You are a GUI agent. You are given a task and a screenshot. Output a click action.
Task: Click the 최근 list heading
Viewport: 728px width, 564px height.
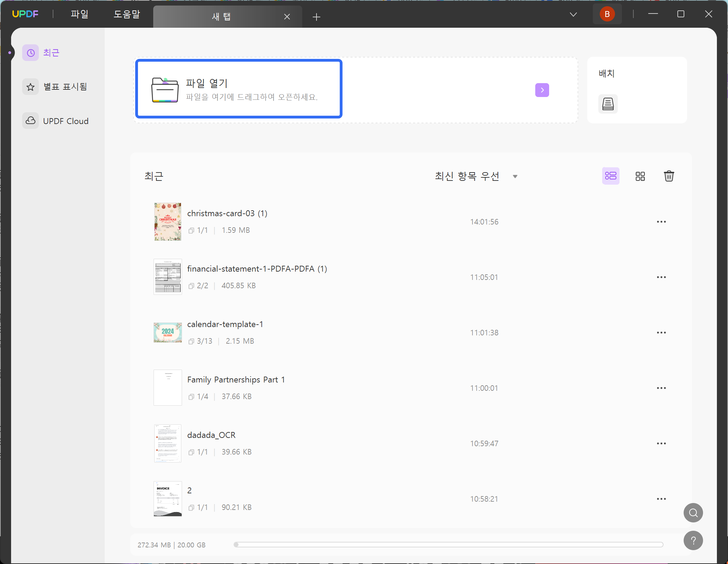click(x=154, y=176)
